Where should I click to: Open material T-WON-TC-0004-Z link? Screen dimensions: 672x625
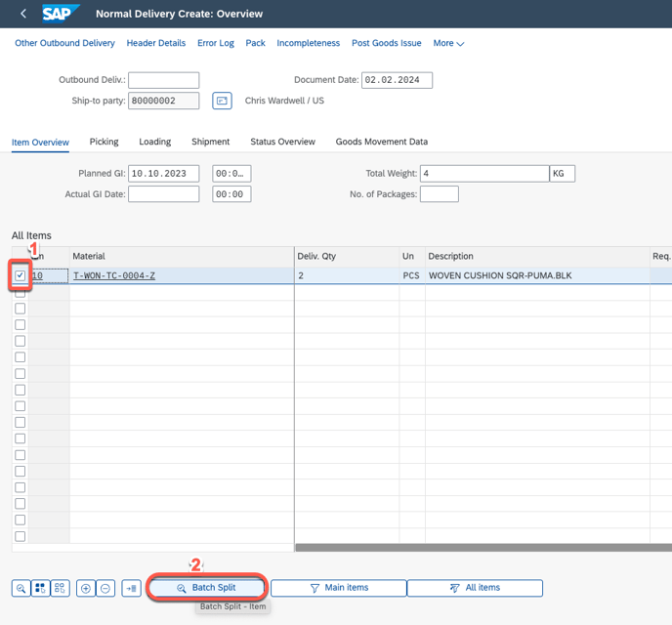114,275
